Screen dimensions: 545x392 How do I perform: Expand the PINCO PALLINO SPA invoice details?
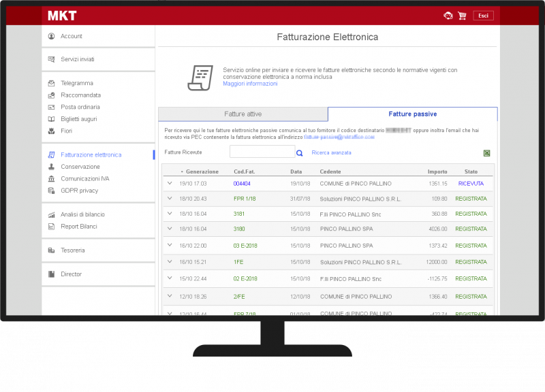pyautogui.click(x=170, y=229)
